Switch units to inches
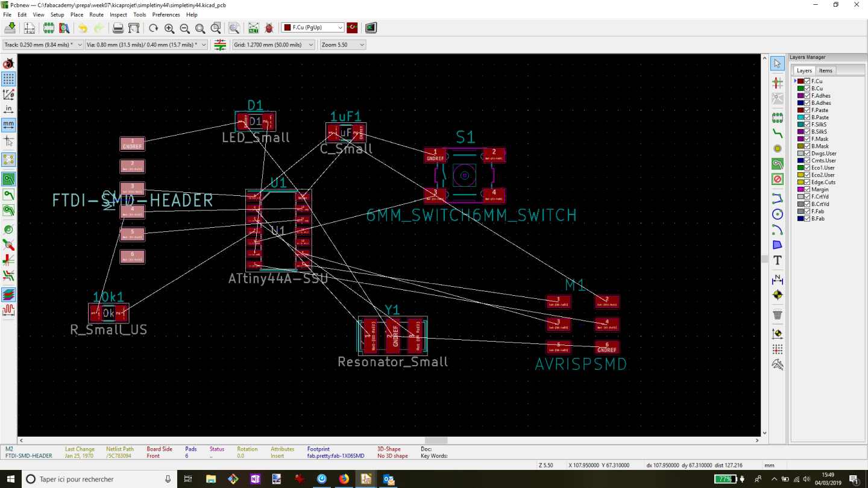868x488 pixels. coord(8,110)
